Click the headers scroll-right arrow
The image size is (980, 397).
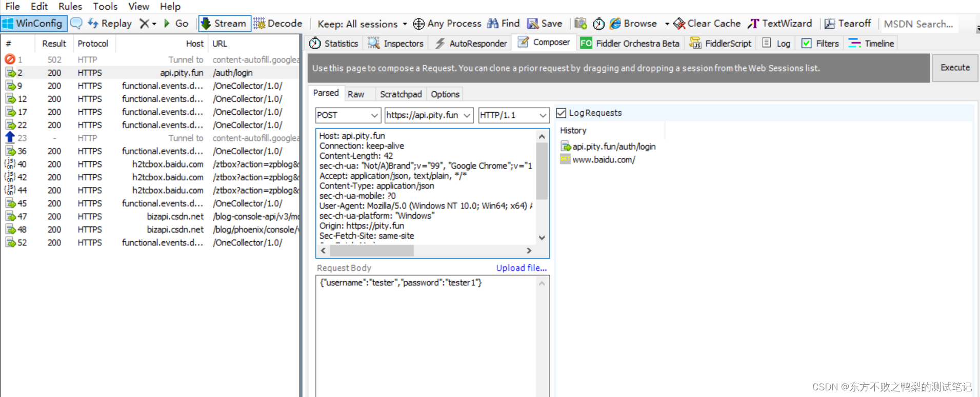click(529, 250)
